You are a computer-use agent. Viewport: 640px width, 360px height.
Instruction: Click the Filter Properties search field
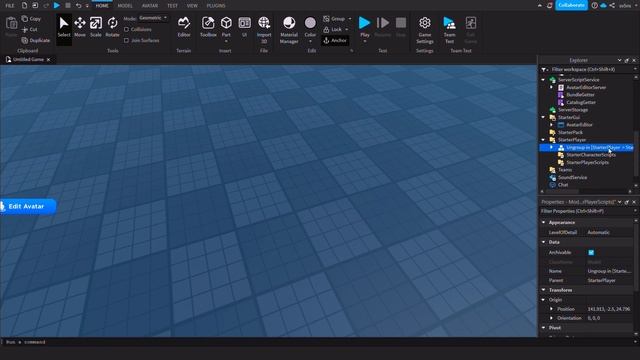coord(586,211)
